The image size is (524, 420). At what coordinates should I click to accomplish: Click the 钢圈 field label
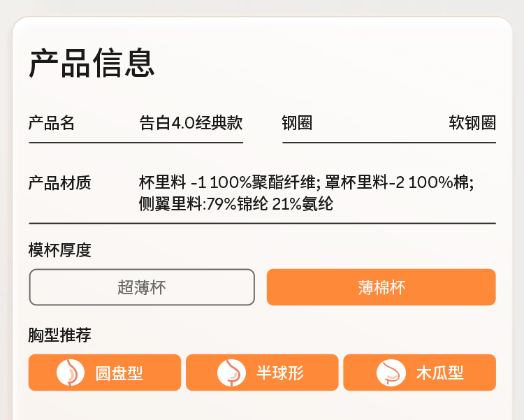tap(297, 123)
